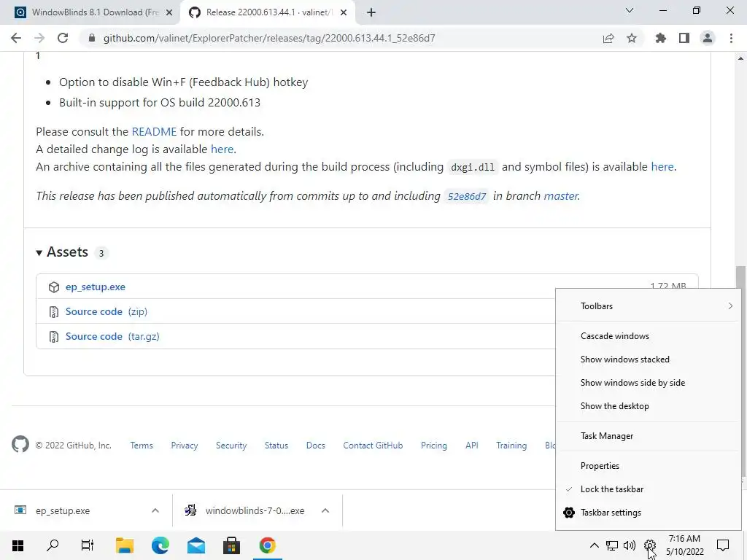Open Microsoft Store from taskbar
This screenshot has width=747, height=560.
click(x=231, y=545)
